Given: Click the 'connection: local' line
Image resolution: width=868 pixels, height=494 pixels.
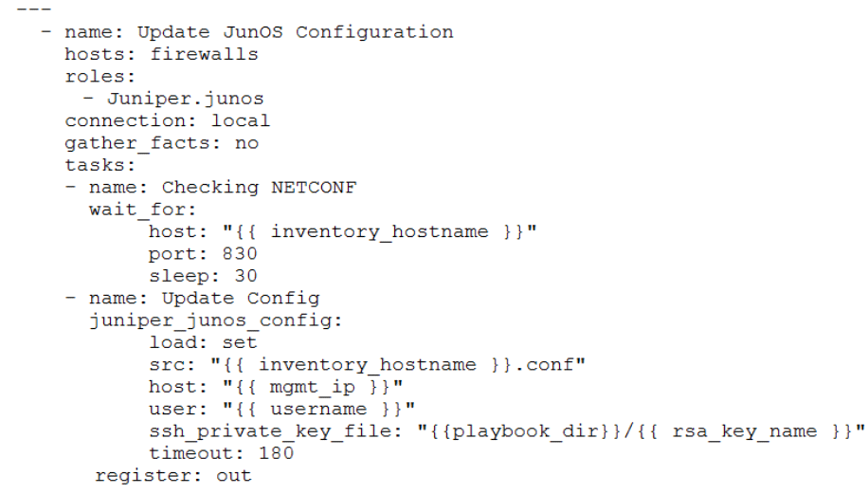Looking at the screenshot, I should (167, 120).
